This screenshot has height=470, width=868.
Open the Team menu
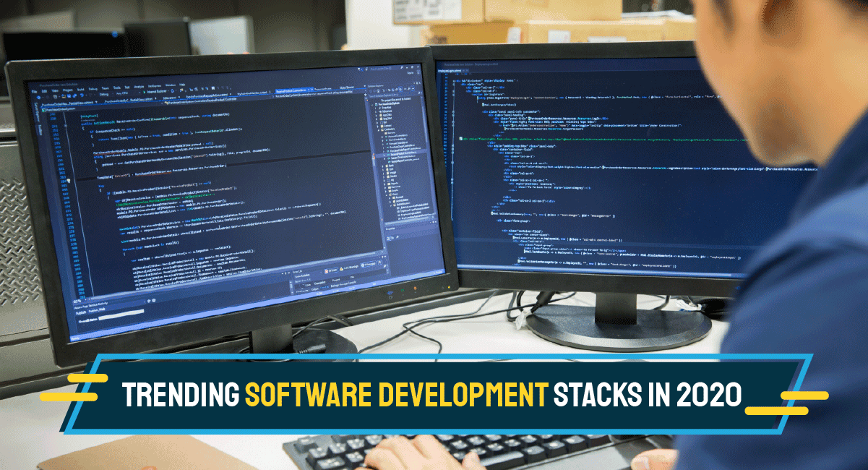106,88
